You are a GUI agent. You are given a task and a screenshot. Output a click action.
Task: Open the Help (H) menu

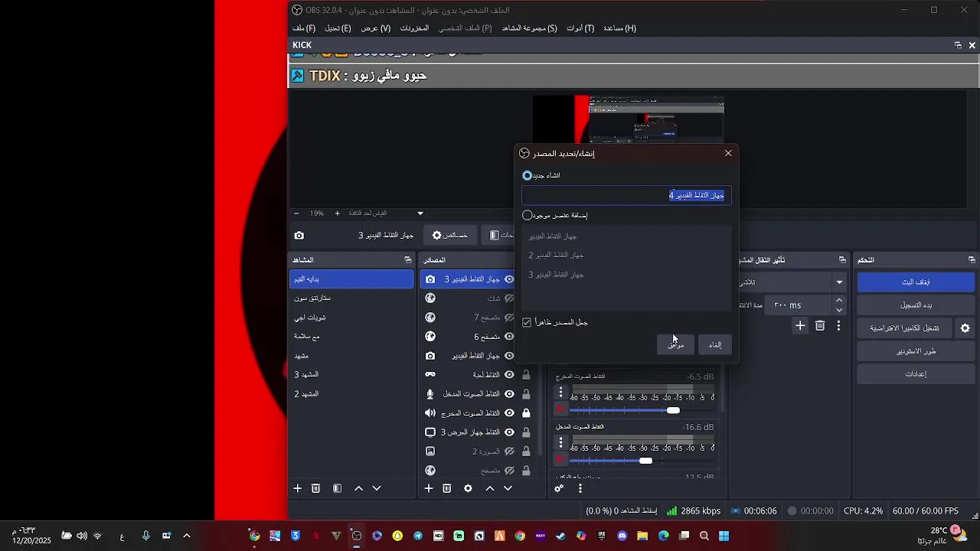619,28
